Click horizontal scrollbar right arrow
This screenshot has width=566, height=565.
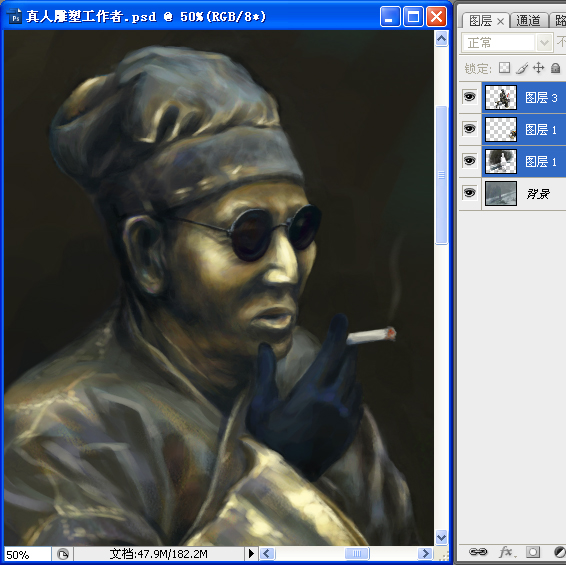pos(425,553)
